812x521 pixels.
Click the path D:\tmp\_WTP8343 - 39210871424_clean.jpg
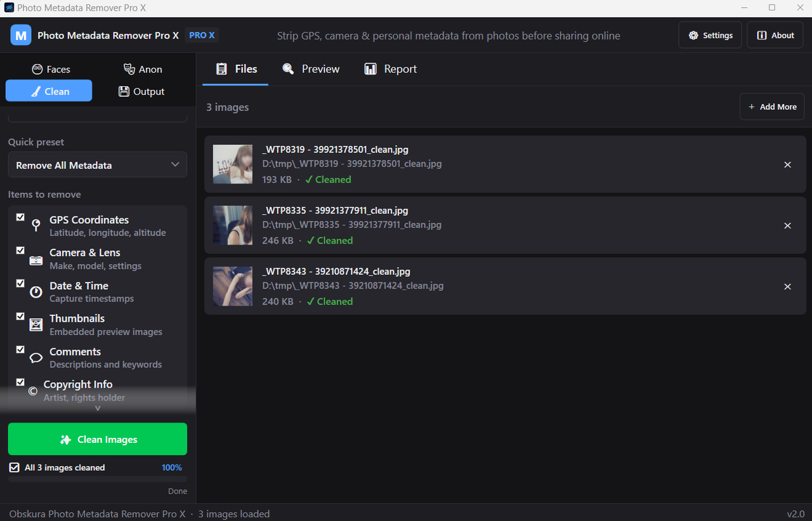353,286
